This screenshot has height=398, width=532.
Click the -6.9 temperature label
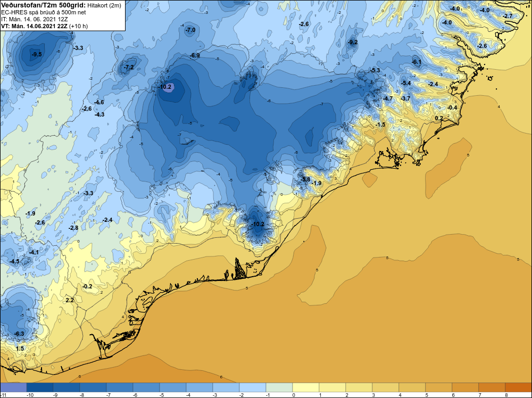pos(195,55)
